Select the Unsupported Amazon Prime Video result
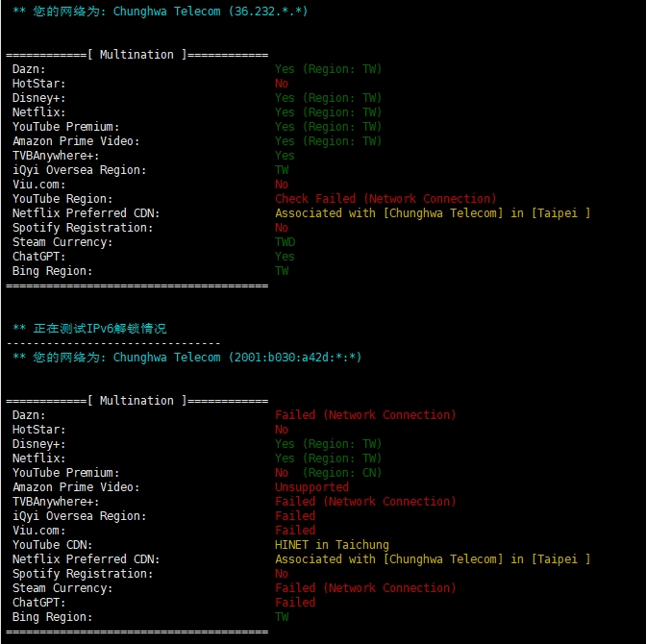 point(311,487)
